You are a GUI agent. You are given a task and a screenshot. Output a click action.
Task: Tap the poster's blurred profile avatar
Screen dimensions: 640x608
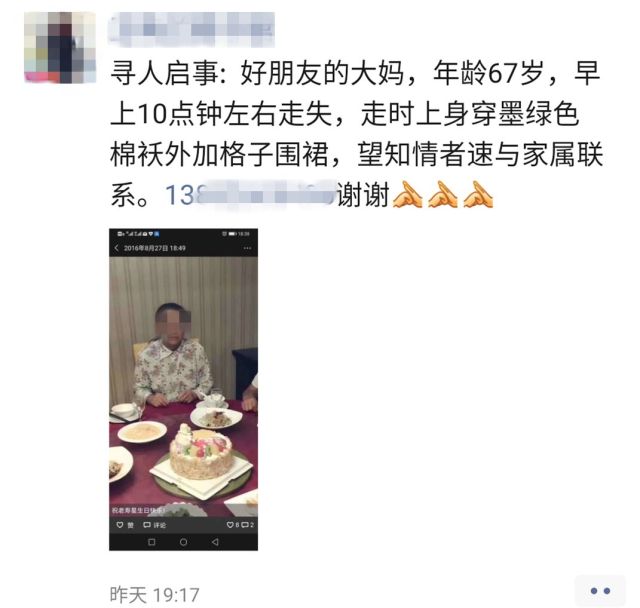(x=60, y=47)
